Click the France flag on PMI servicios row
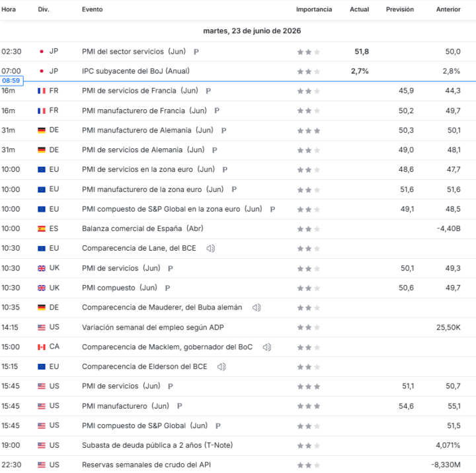The height and width of the screenshot is (473, 476). click(x=42, y=91)
